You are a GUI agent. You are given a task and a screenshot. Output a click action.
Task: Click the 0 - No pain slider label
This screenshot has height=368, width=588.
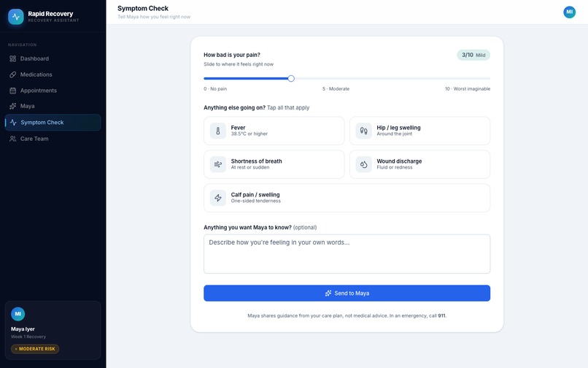pos(215,89)
